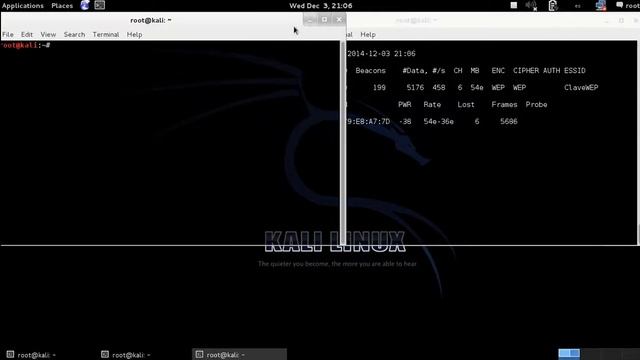The image size is (640, 360).
Task: Click the frames count '5686'
Action: pos(509,122)
